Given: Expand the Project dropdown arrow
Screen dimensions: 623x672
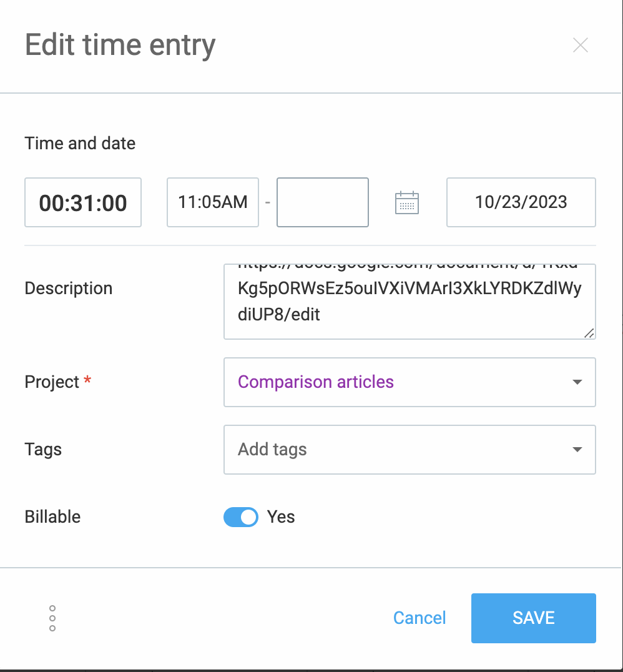Looking at the screenshot, I should point(577,382).
